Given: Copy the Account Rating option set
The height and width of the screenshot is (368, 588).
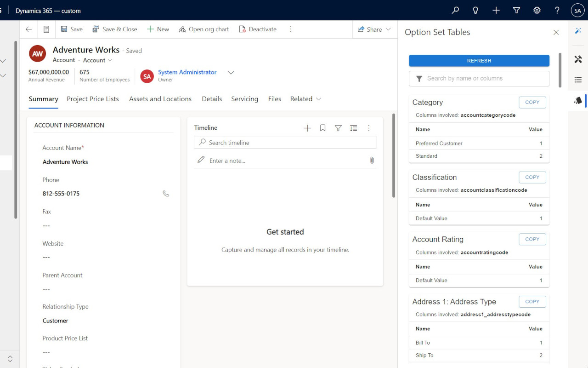Looking at the screenshot, I should click(x=532, y=239).
